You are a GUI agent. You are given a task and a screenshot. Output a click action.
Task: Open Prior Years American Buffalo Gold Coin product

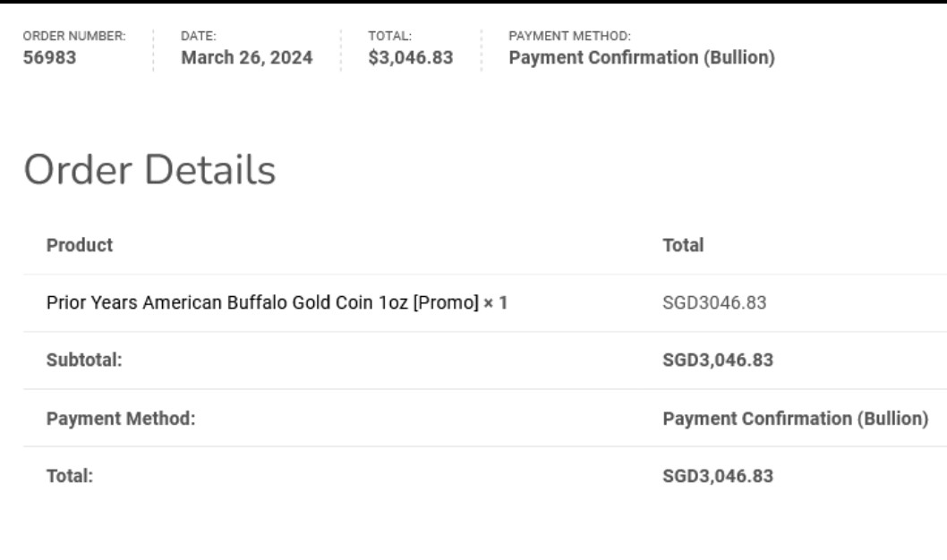pyautogui.click(x=261, y=303)
